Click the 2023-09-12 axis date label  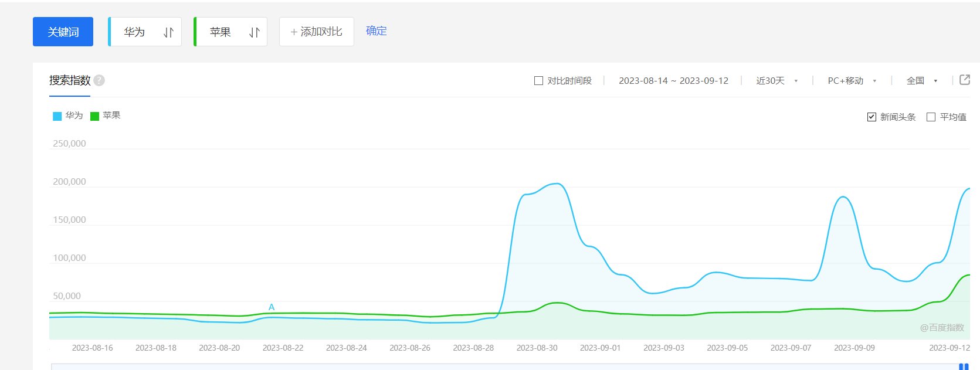[x=950, y=348]
